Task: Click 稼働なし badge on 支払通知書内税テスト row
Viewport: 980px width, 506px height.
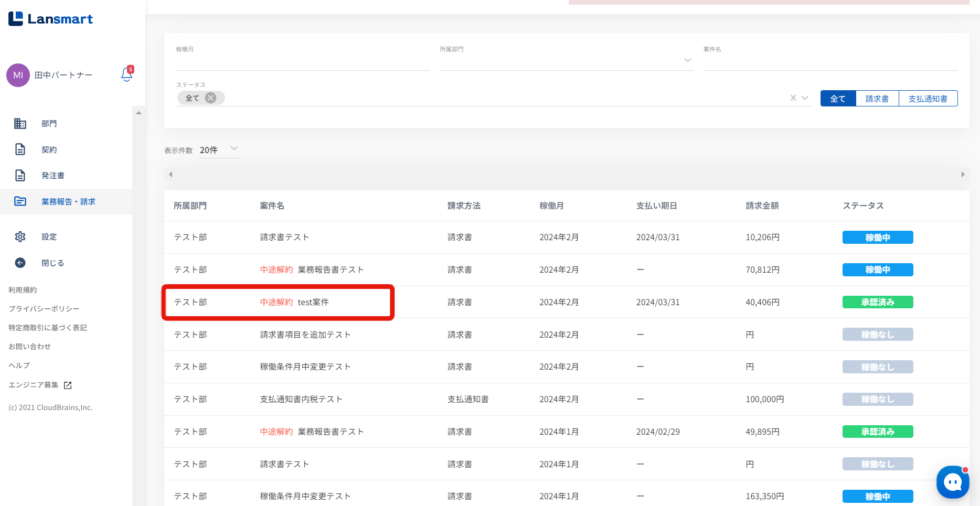Action: click(x=878, y=399)
